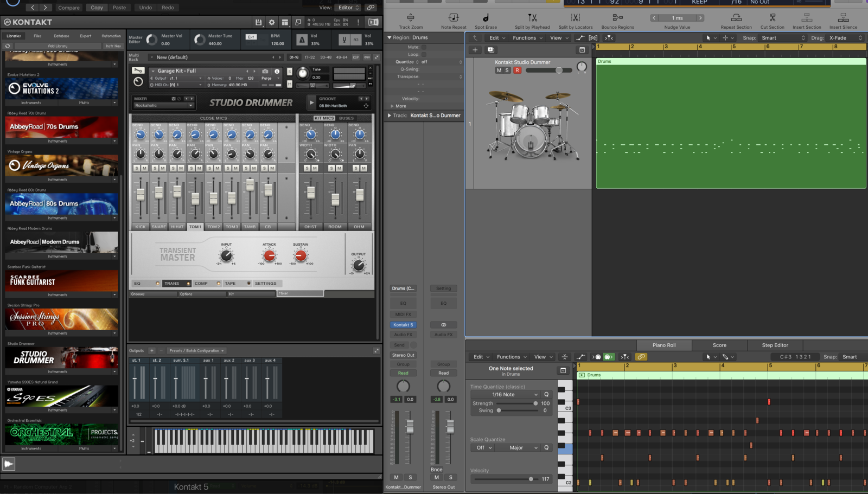Viewport: 868px width, 494px height.
Task: Click the duplicate track icon
Action: (491, 50)
